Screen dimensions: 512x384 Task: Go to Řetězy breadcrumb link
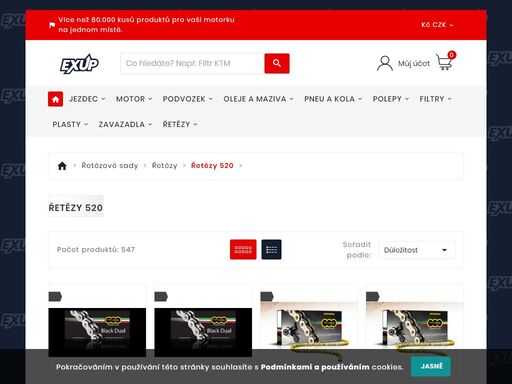click(164, 166)
